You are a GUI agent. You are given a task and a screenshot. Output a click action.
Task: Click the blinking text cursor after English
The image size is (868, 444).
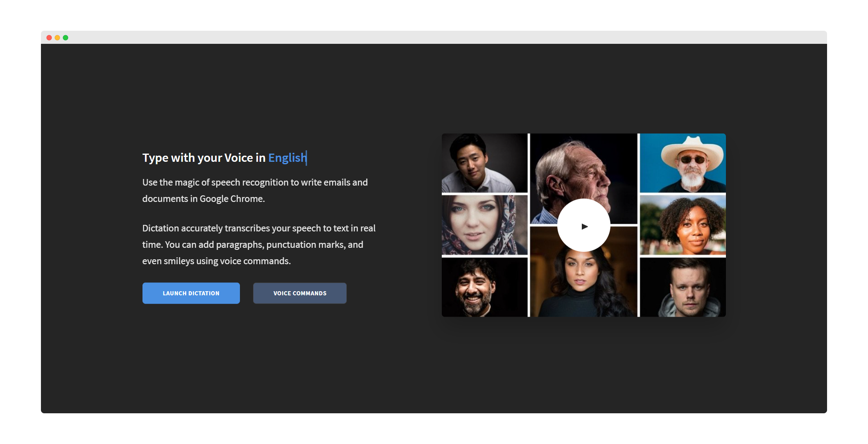point(306,158)
